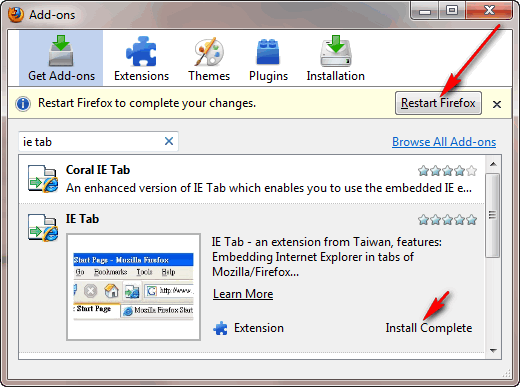Click the results list scrollbar thumb
520x387 pixels.
pyautogui.click(x=493, y=215)
